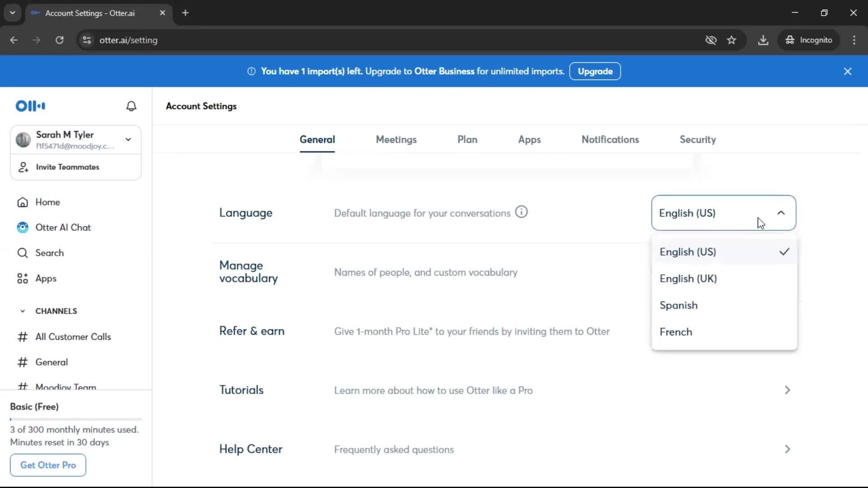Viewport: 868px width, 488px height.
Task: Click the browser back arrow
Action: click(14, 40)
